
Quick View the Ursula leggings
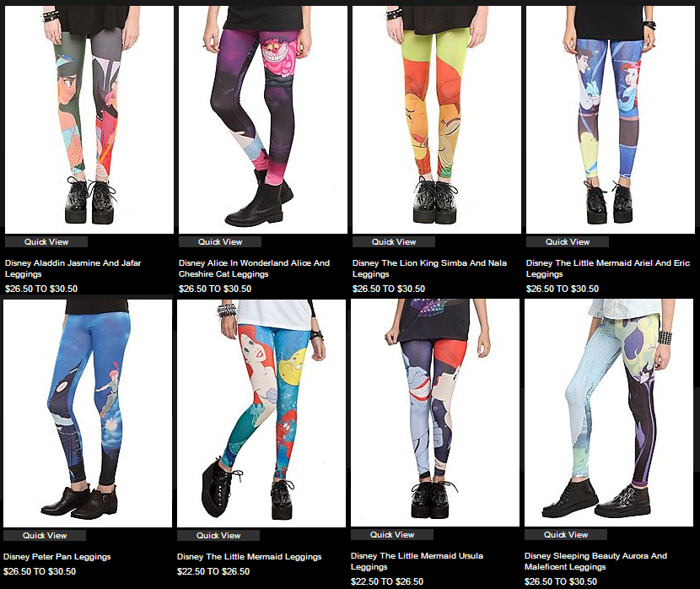click(x=391, y=534)
